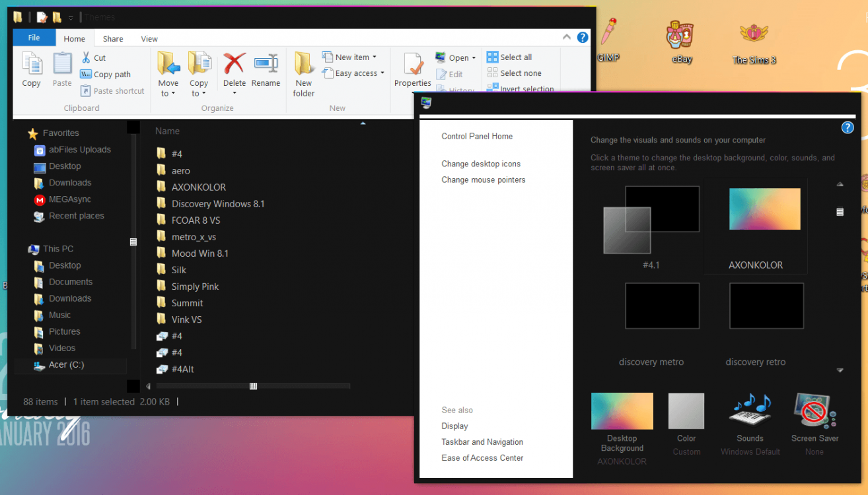Click the Name column header
The image size is (868, 495).
pos(168,131)
